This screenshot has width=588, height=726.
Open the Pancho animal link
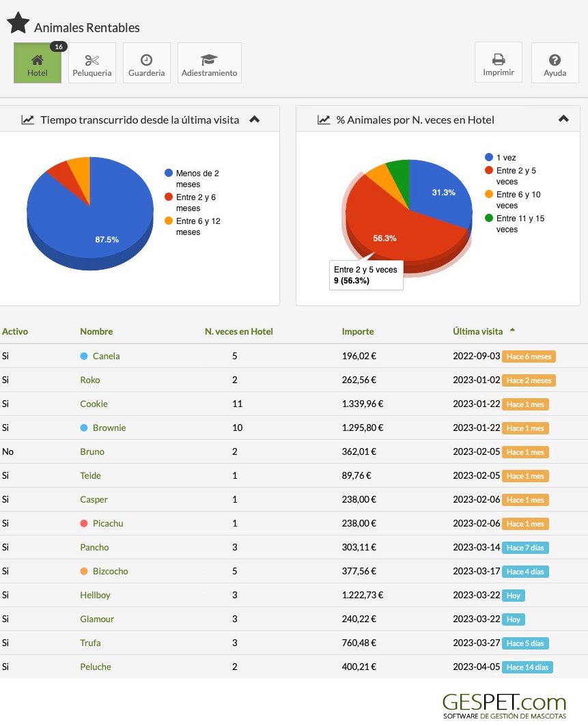point(94,547)
